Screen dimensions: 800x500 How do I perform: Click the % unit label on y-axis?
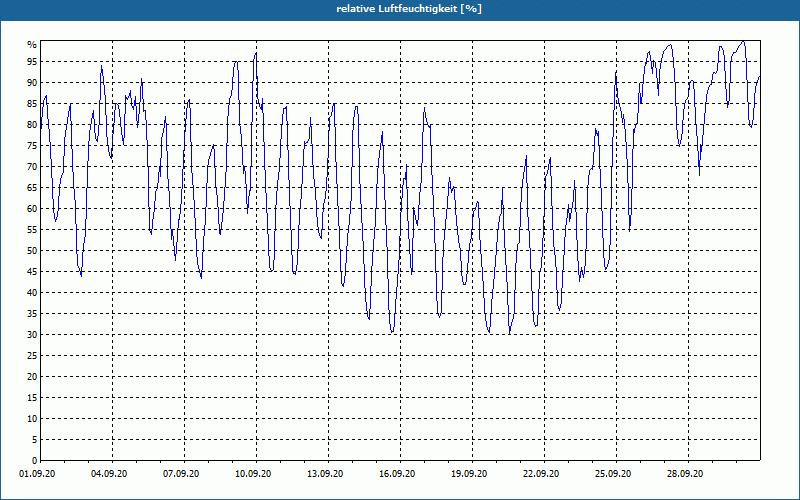[32, 45]
